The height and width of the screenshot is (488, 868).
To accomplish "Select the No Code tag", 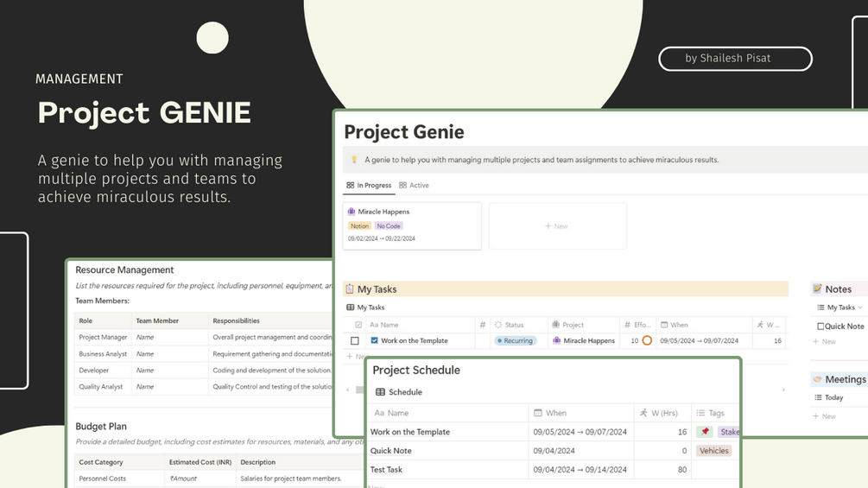I will pos(389,225).
